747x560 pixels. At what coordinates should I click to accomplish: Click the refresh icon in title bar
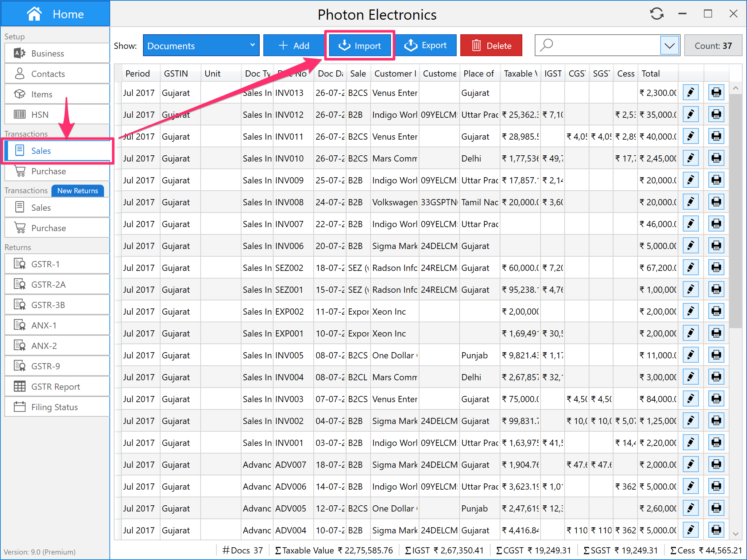pos(657,14)
